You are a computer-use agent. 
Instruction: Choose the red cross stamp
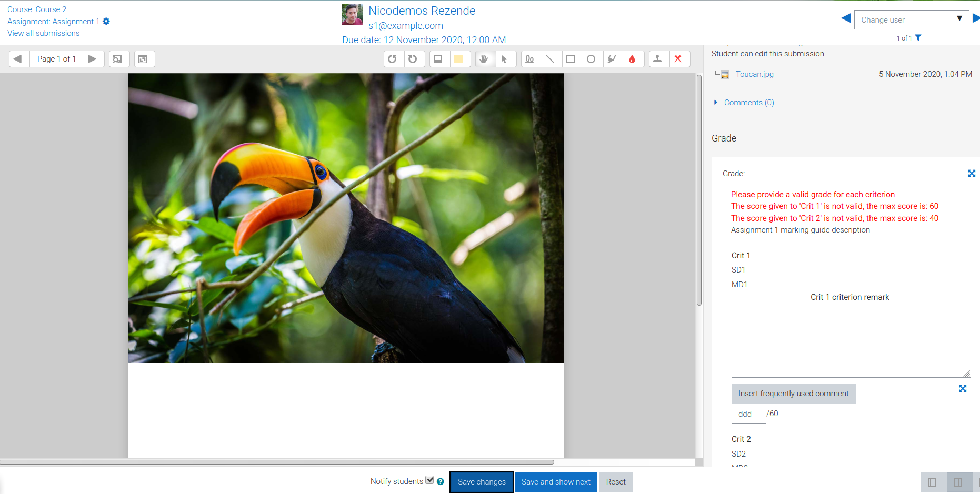[678, 59]
